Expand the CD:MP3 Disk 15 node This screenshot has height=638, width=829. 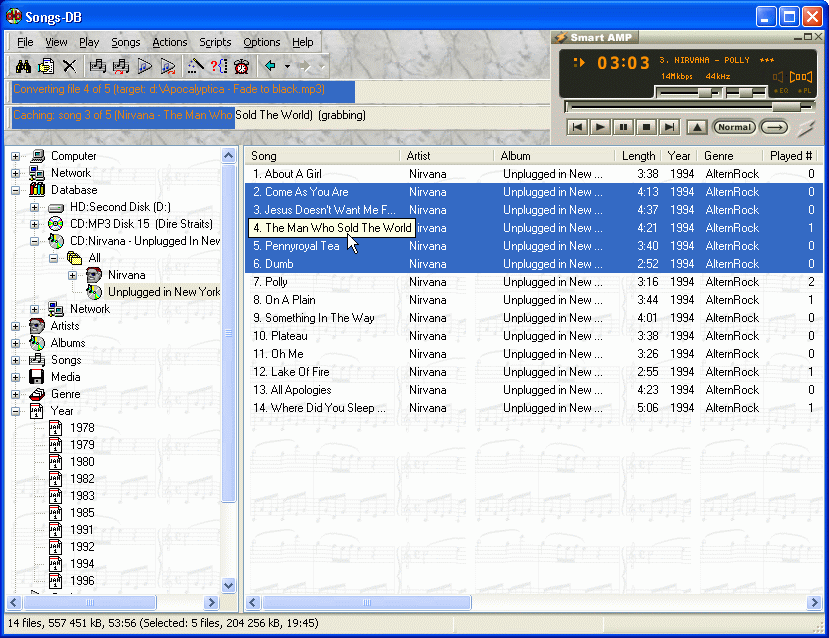[34, 224]
